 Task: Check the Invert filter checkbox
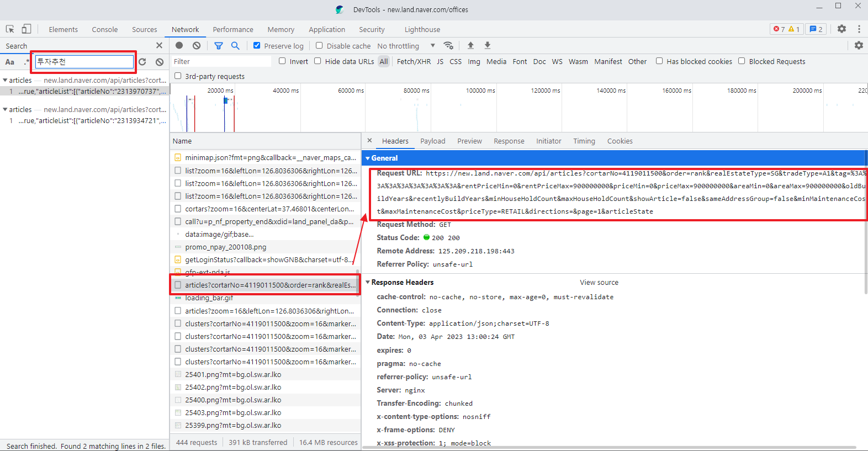282,61
